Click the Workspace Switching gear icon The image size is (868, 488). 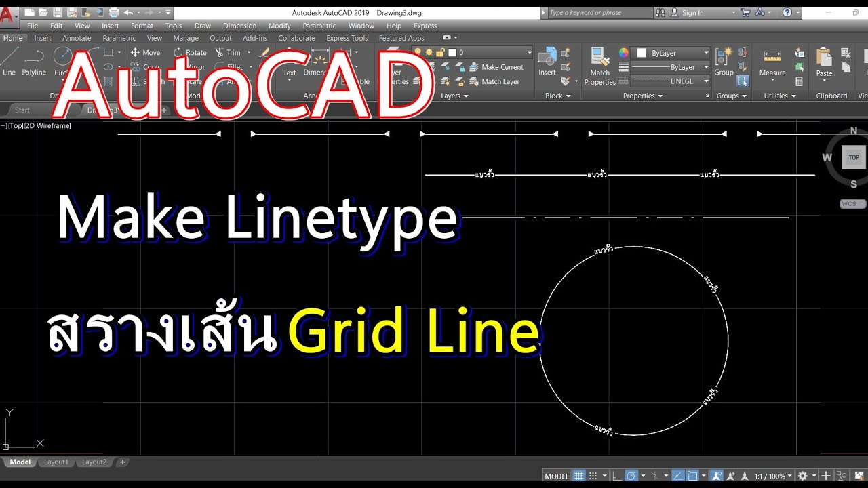tap(803, 476)
